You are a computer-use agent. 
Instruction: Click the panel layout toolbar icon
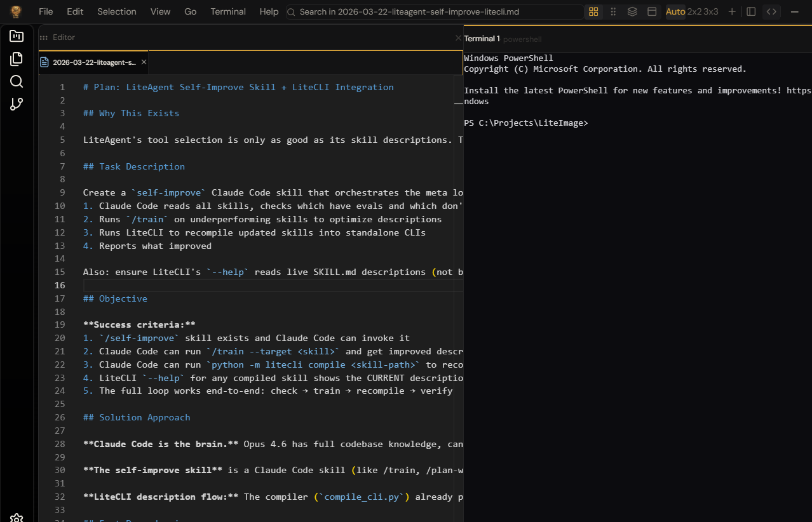(x=652, y=11)
